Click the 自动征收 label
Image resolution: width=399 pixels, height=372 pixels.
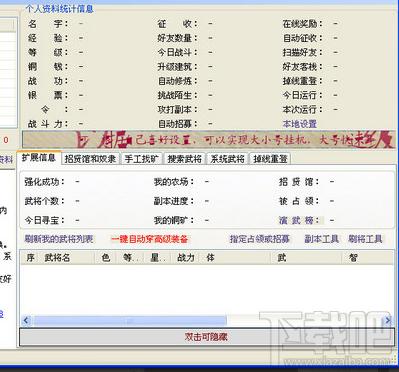(x=303, y=38)
